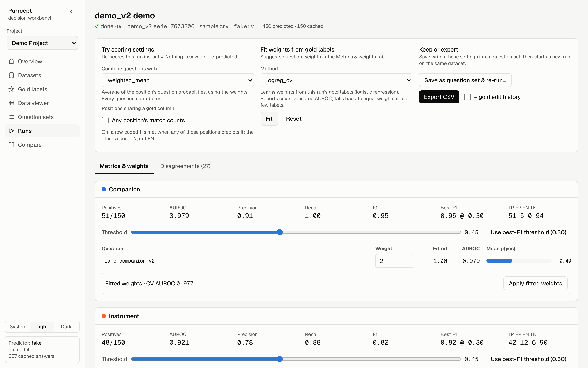Click Companion Use best-F1 threshold (0.30)
This screenshot has height=368, width=588.
(528, 232)
